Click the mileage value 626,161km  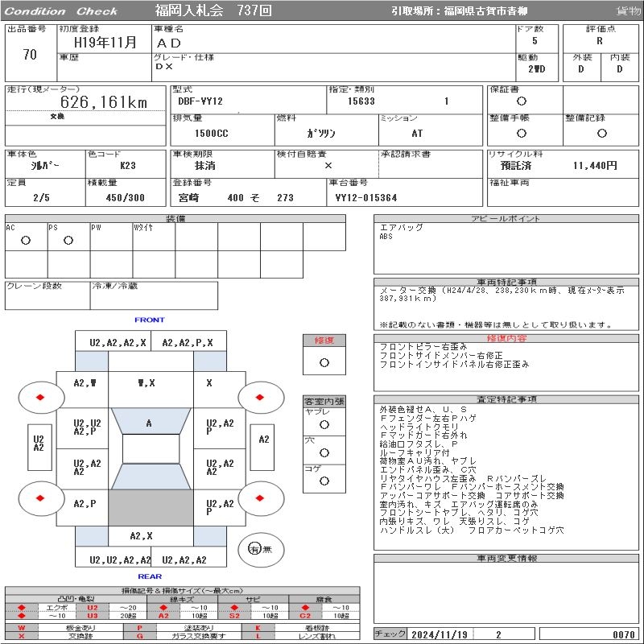click(104, 102)
